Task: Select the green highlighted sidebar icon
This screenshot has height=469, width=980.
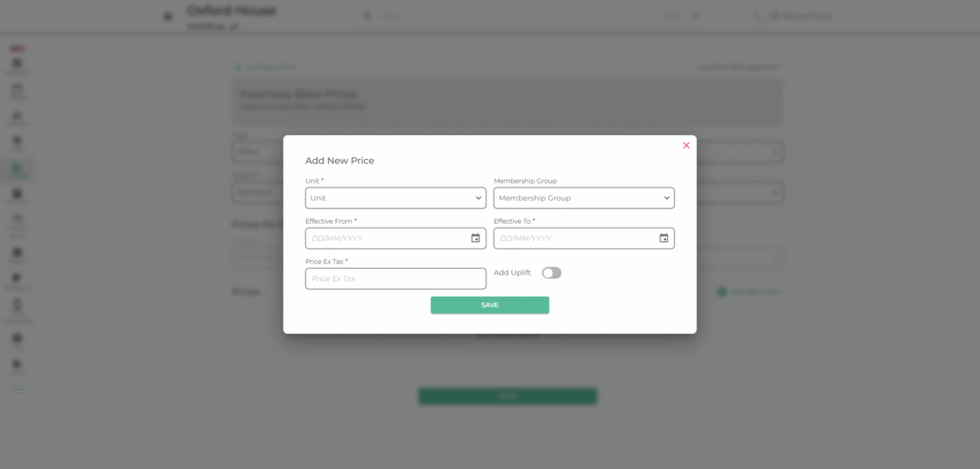Action: tap(17, 168)
